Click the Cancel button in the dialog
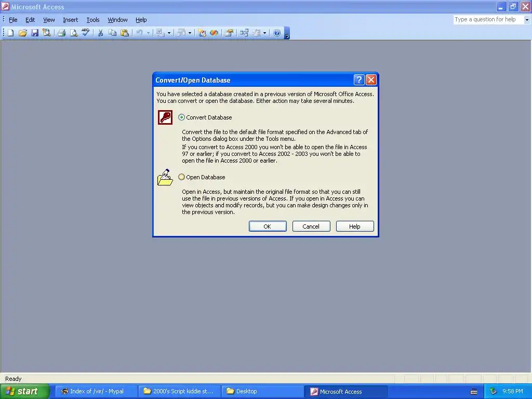This screenshot has width=532, height=399. pyautogui.click(x=311, y=227)
